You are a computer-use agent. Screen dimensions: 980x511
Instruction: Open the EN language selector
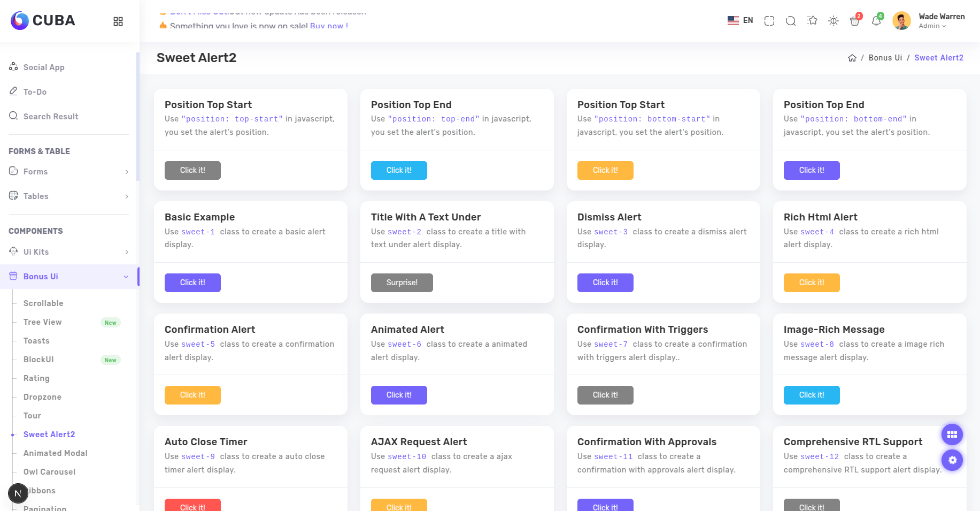point(740,20)
